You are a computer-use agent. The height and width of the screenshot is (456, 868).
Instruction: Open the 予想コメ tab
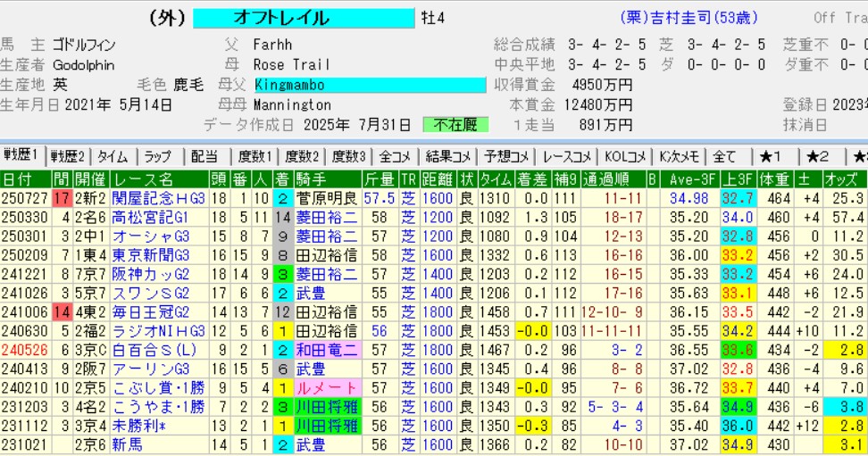pos(505,156)
